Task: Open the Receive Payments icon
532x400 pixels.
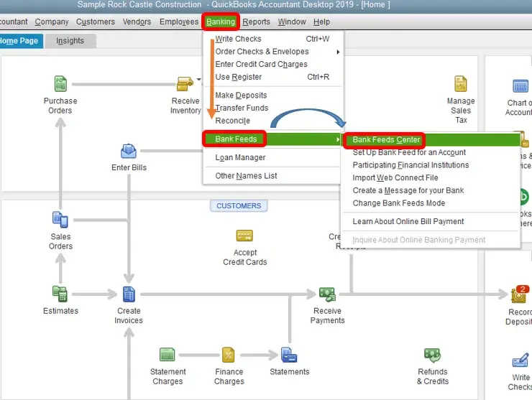Action: [327, 294]
